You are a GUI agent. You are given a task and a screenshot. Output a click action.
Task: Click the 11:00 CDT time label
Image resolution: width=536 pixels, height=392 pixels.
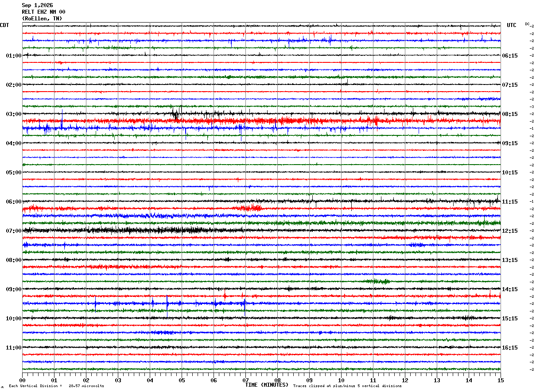tap(14, 348)
